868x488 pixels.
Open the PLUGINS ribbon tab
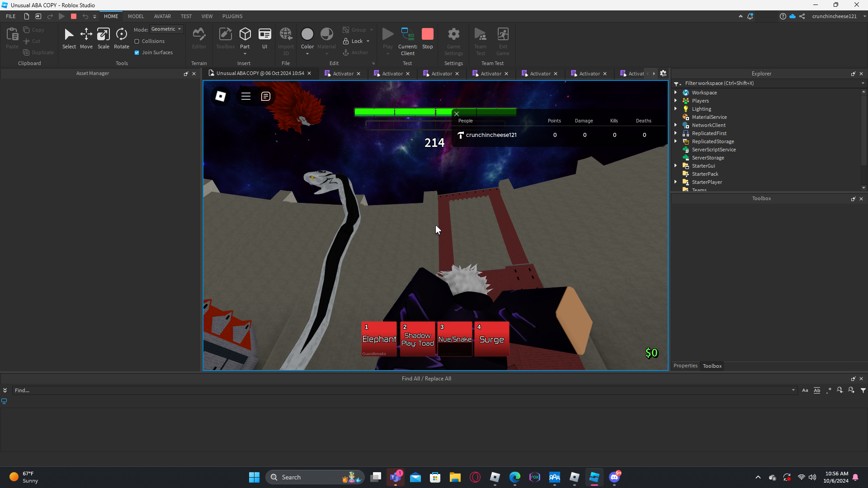232,16
